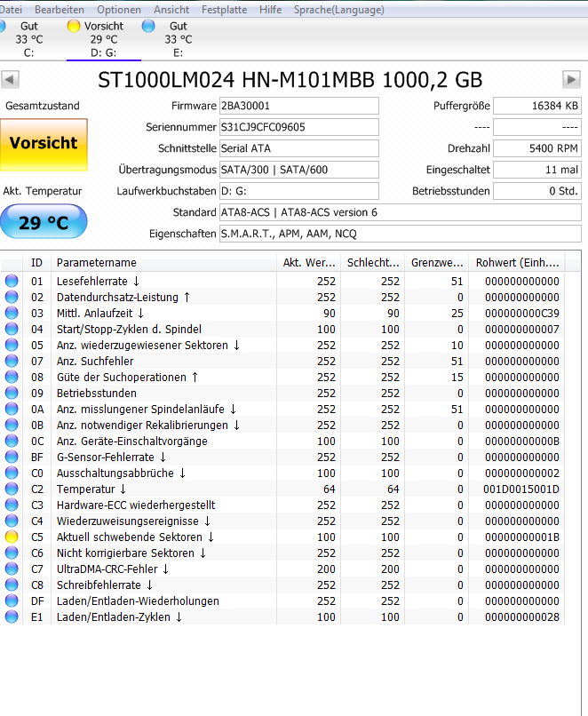The image size is (588, 716).
Task: Click the Akt. Wer... column header
Action: (x=309, y=263)
